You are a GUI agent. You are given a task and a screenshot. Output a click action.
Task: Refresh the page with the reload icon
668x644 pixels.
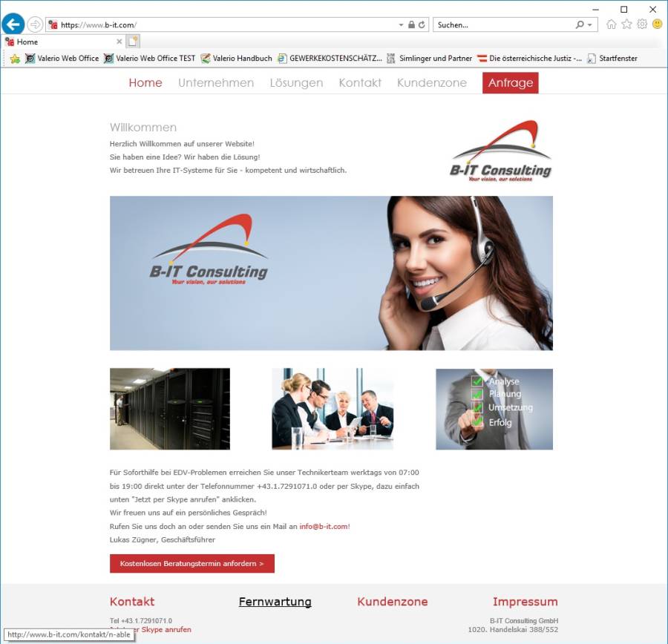[x=422, y=24]
